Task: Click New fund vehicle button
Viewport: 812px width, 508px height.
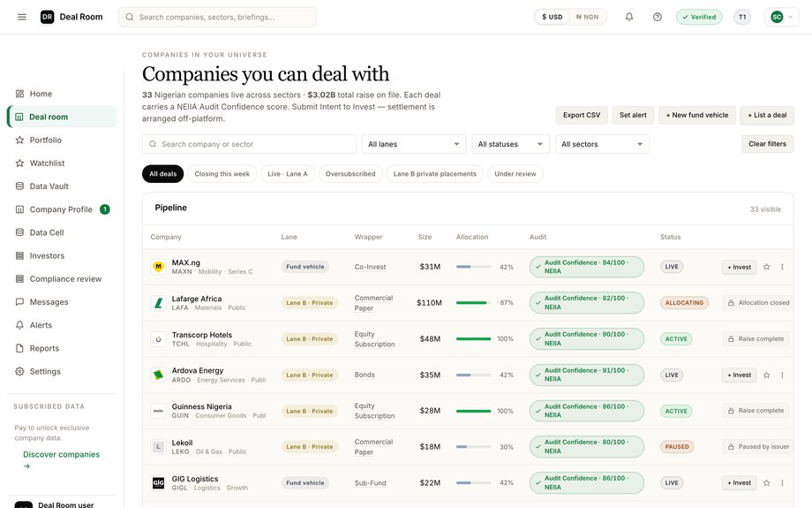Action: pyautogui.click(x=697, y=115)
